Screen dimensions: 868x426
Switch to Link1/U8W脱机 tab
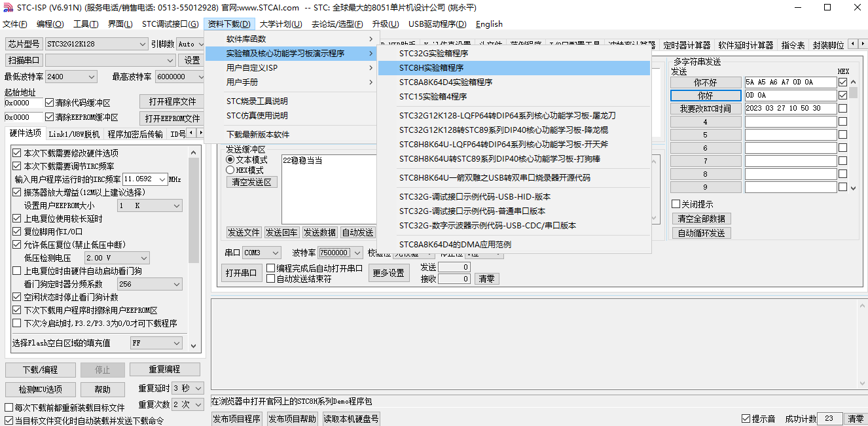point(73,134)
